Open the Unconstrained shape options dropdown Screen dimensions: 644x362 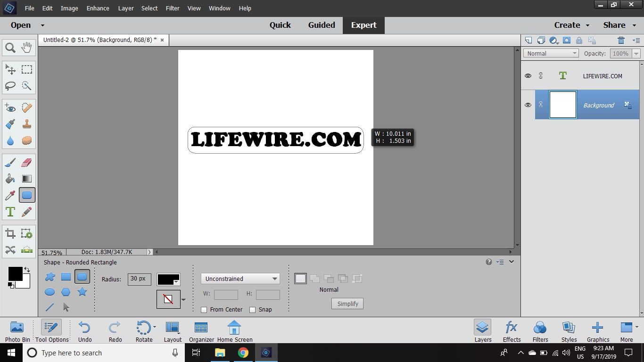(x=240, y=279)
